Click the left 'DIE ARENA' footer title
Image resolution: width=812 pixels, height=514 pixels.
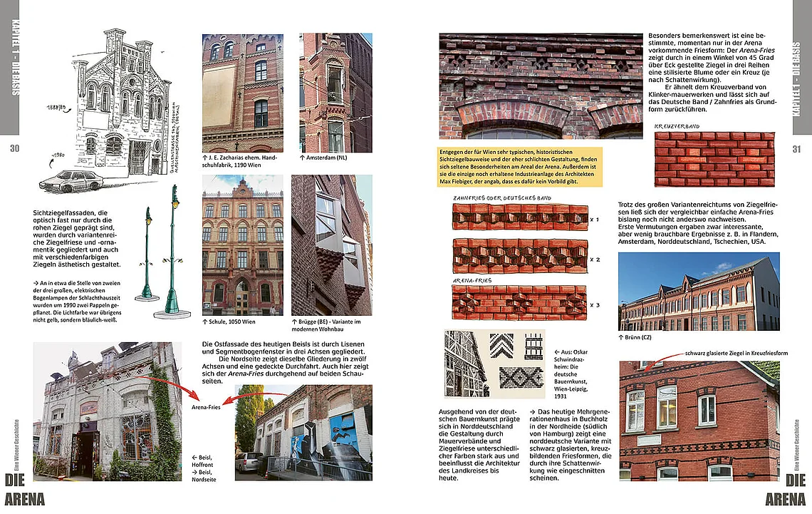click(x=24, y=490)
